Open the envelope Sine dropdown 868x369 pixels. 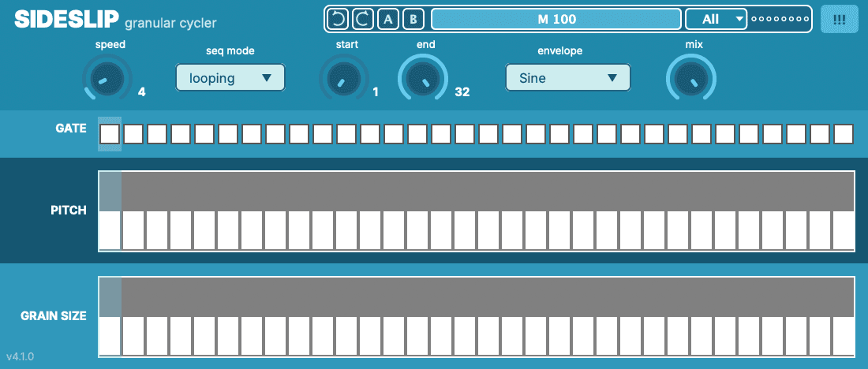point(568,77)
